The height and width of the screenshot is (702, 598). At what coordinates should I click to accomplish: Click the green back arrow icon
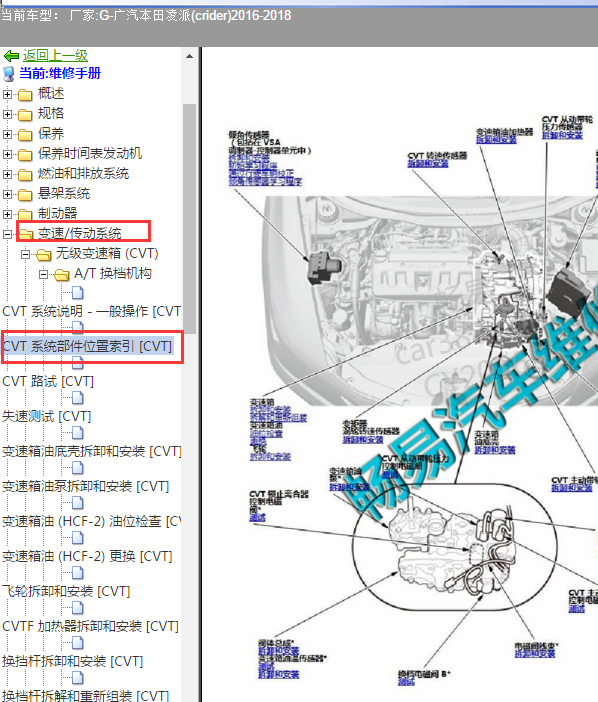(x=11, y=56)
